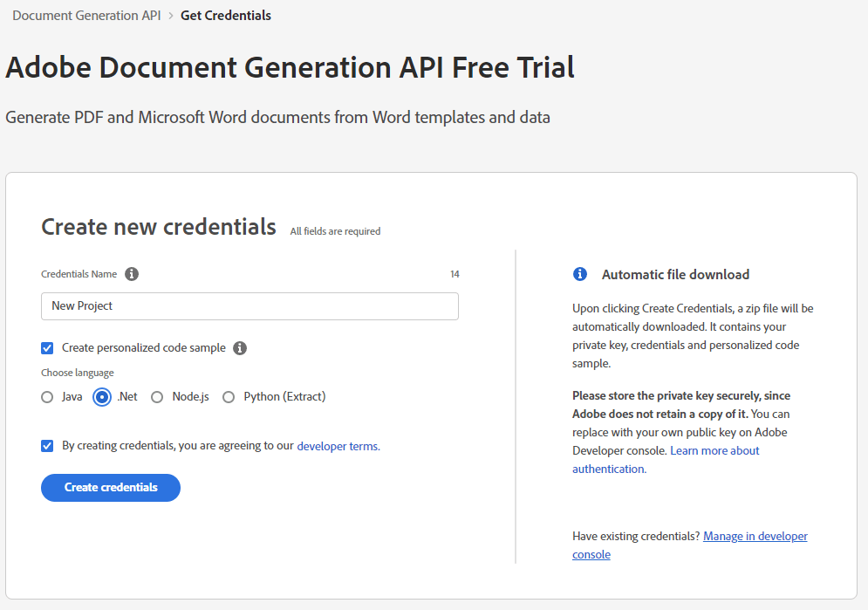Select the .Net language radio button
This screenshot has height=610, width=868.
click(102, 397)
